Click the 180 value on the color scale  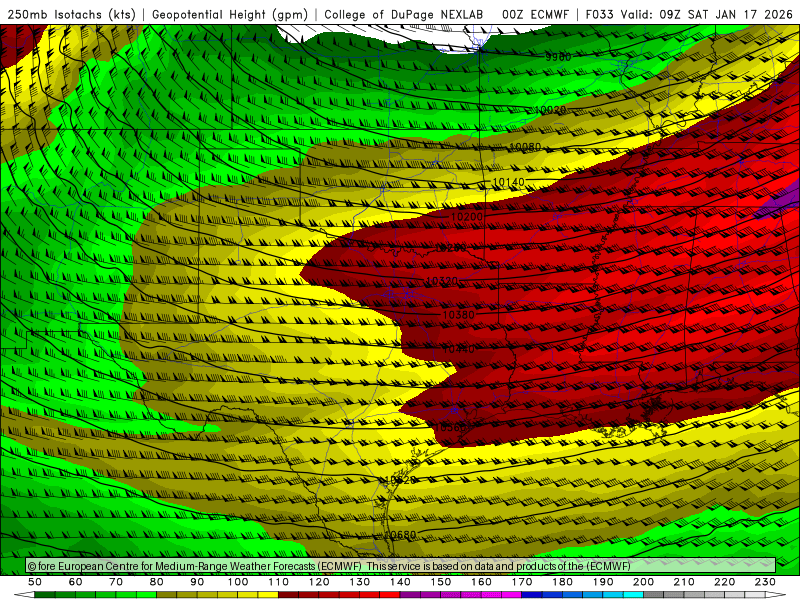click(x=562, y=582)
